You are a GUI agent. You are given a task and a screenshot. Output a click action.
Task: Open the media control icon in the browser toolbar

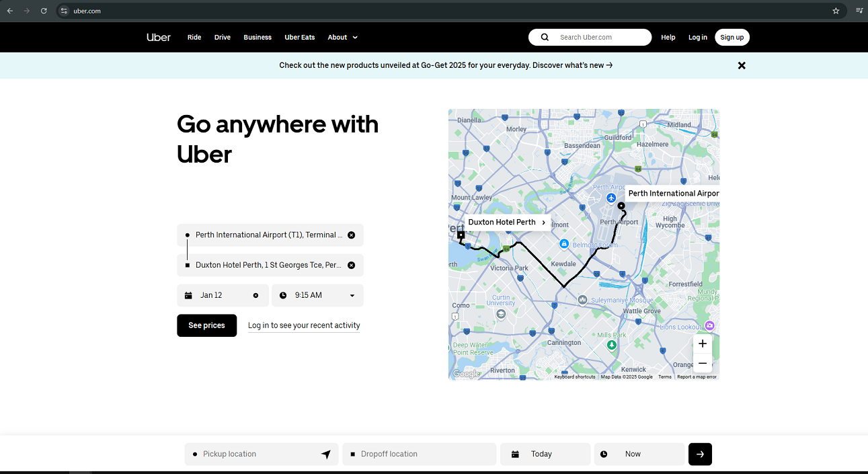859,11
